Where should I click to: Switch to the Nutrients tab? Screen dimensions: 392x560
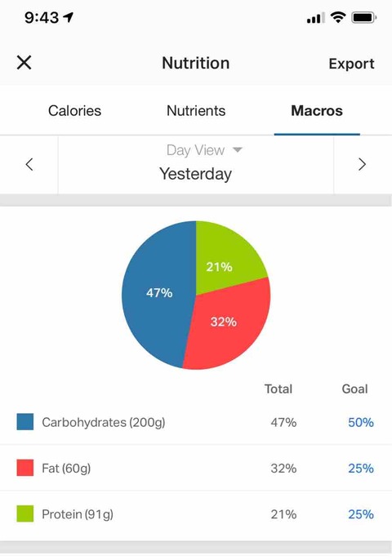point(196,111)
